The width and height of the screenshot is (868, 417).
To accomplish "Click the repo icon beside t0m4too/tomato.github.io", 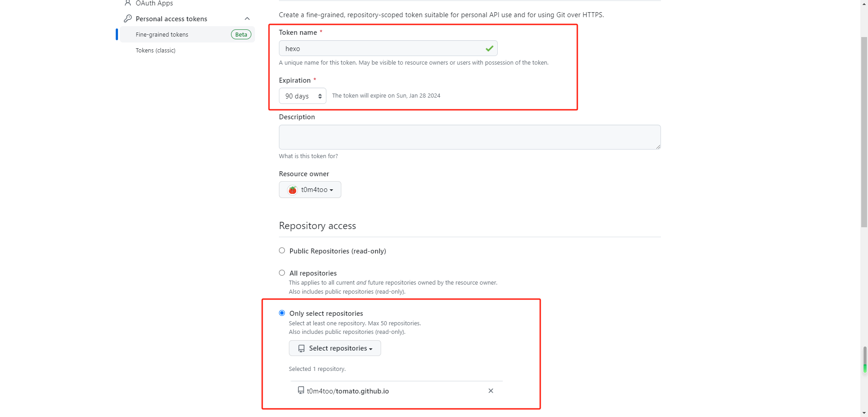I will (x=301, y=390).
